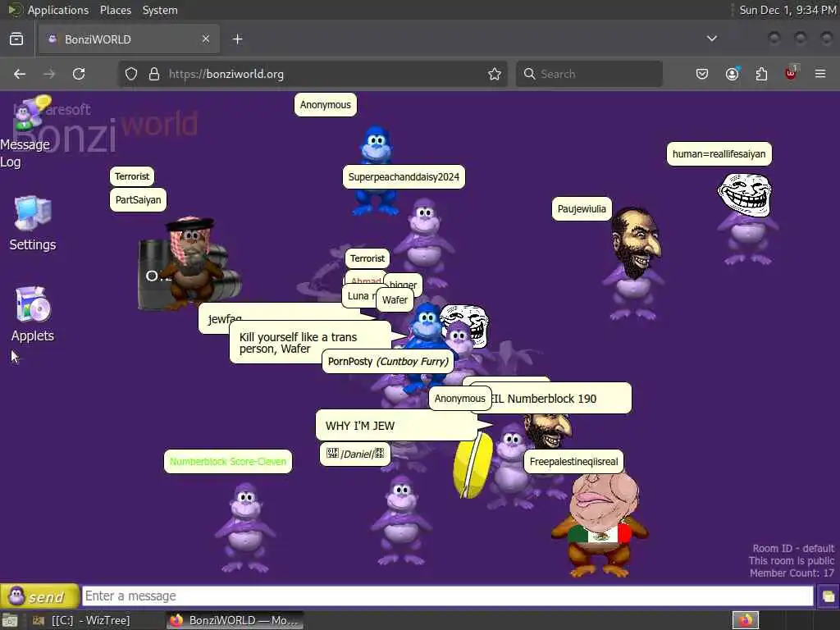The width and height of the screenshot is (840, 630).
Task: Click the yellow shield beside purple Bonzi
Action: (473, 465)
